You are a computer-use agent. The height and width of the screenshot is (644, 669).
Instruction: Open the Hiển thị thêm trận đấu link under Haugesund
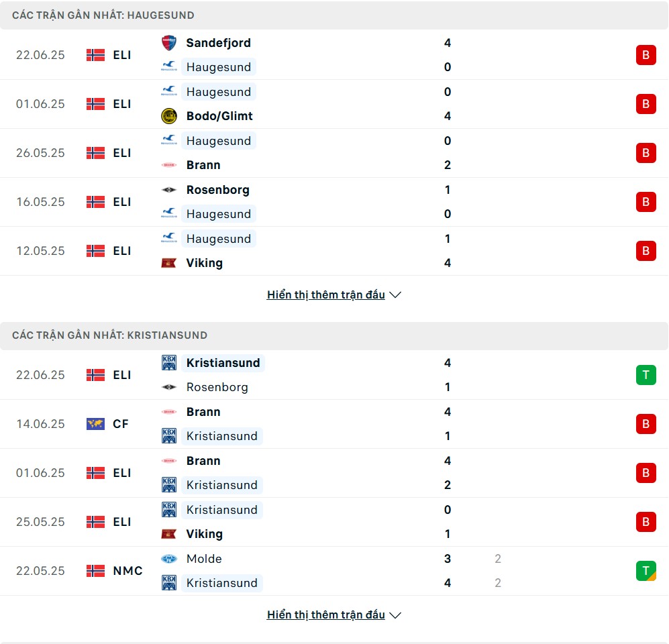(x=326, y=294)
